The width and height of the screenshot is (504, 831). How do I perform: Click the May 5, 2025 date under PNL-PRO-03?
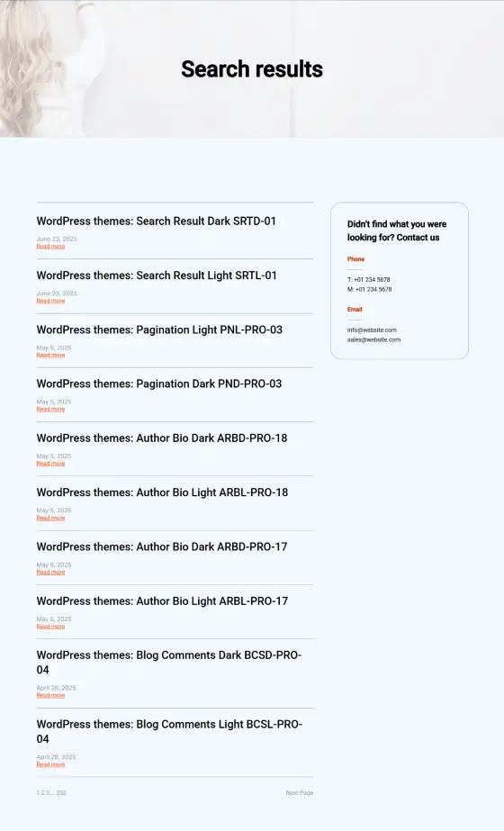click(x=54, y=348)
